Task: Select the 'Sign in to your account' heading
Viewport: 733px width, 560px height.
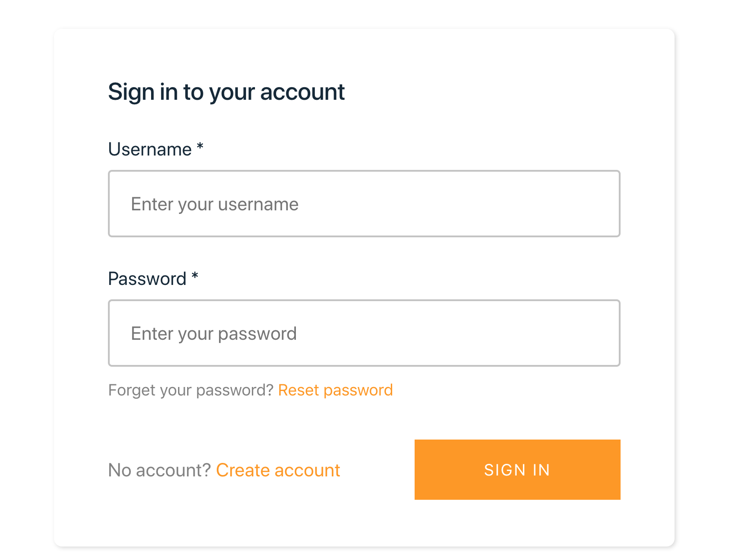Action: pos(226,92)
